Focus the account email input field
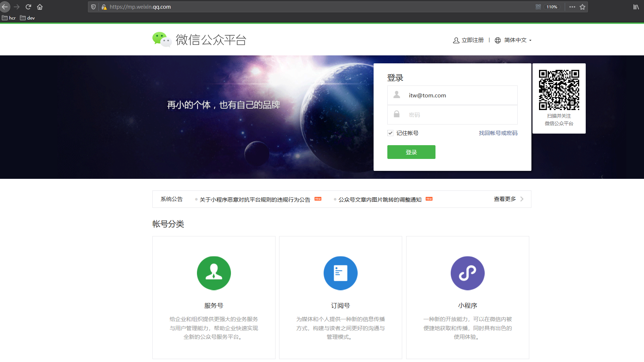644x362 pixels. [x=453, y=95]
